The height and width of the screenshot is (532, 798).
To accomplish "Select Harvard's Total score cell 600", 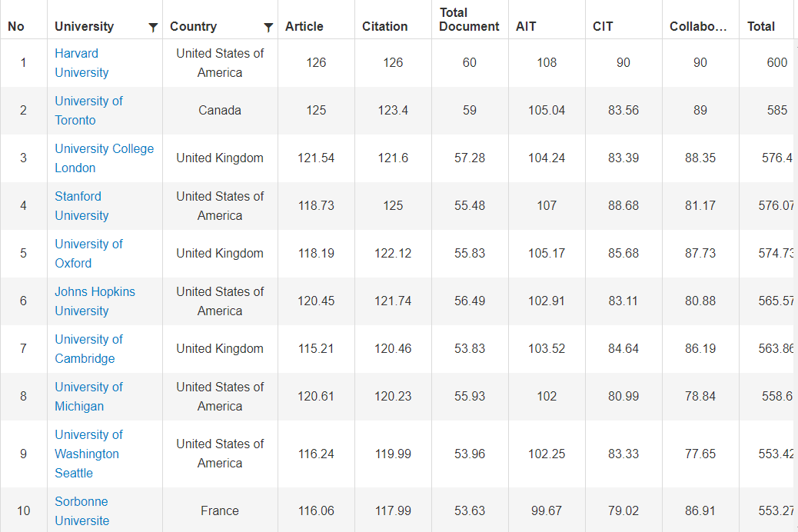I will pos(776,63).
